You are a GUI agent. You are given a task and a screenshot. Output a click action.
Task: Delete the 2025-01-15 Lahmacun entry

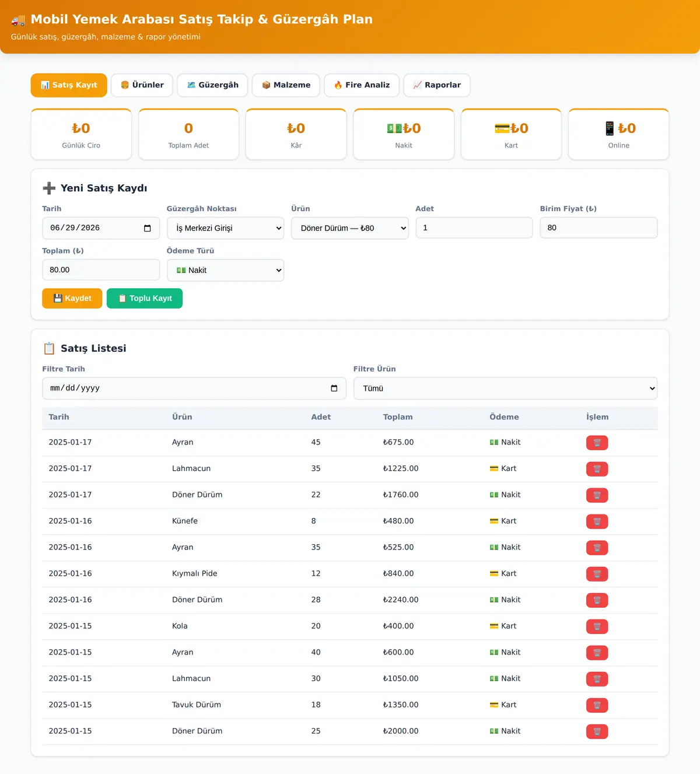point(597,679)
